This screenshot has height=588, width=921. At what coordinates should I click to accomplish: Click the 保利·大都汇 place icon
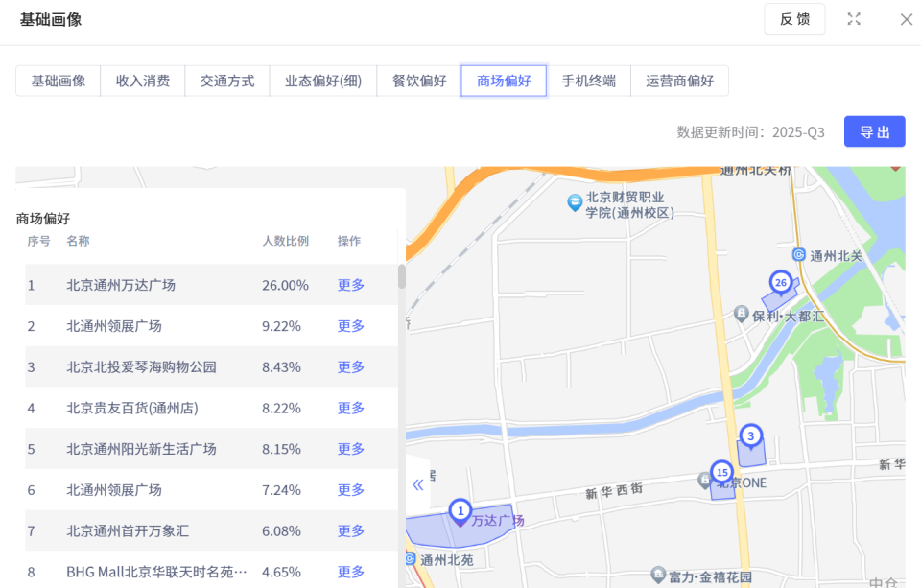741,314
